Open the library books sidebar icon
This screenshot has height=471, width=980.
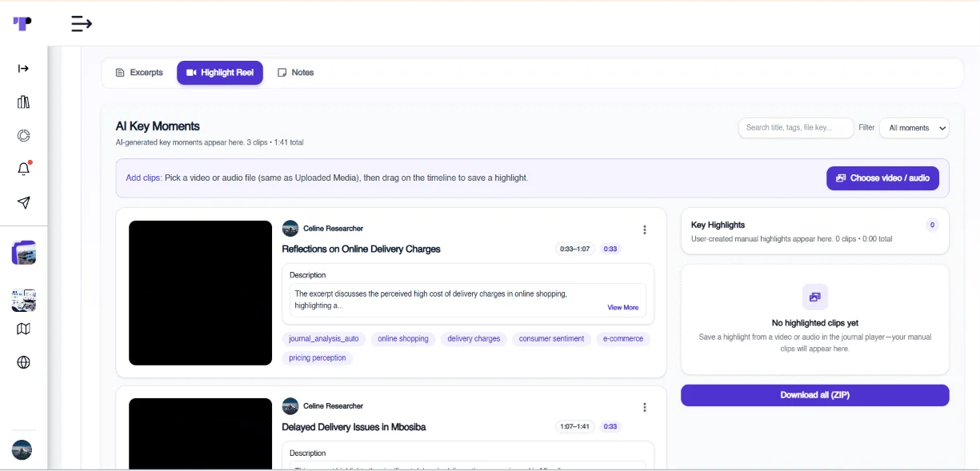point(23,102)
